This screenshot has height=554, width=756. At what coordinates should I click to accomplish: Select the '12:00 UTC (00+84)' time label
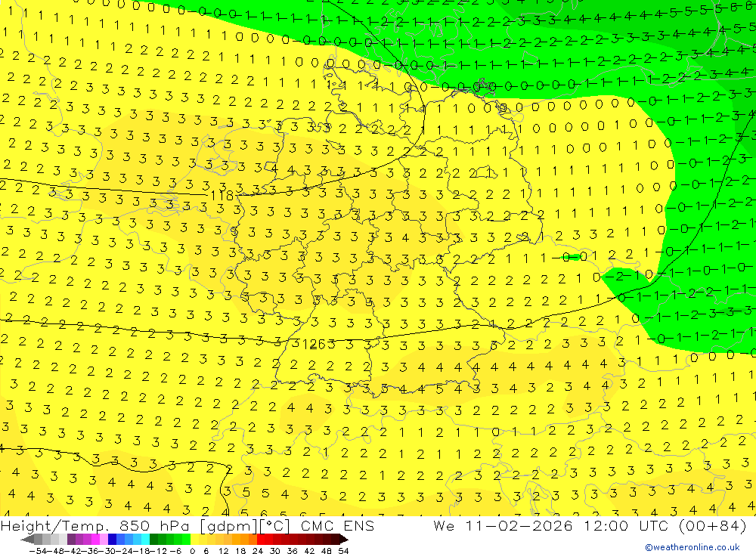click(665, 525)
